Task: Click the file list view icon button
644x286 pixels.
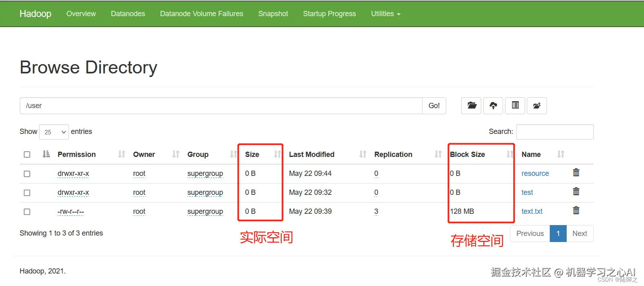Action: click(x=515, y=106)
